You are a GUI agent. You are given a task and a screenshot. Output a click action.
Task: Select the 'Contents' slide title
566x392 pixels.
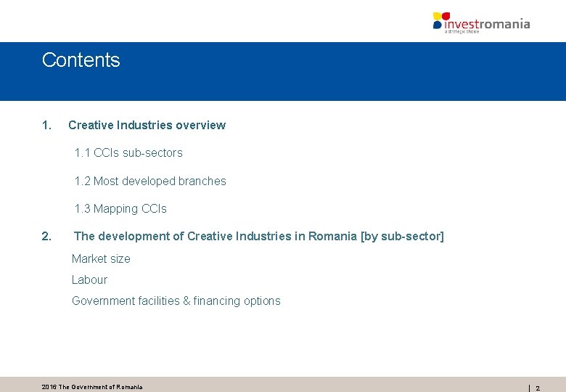(81, 60)
